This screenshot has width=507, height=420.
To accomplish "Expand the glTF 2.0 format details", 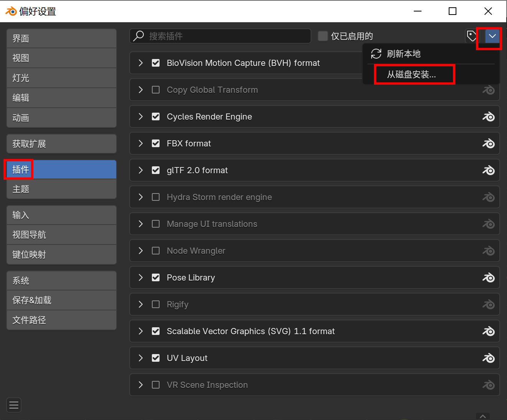I will pos(141,170).
